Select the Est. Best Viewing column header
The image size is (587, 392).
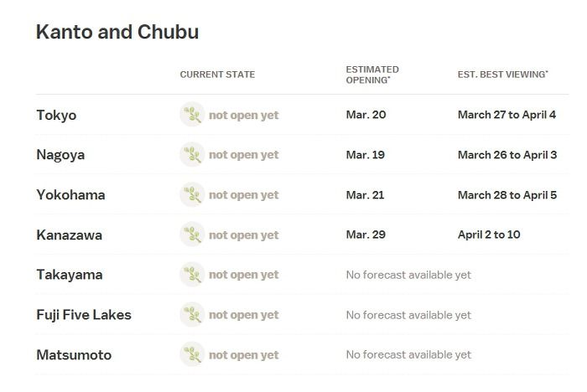coord(503,75)
